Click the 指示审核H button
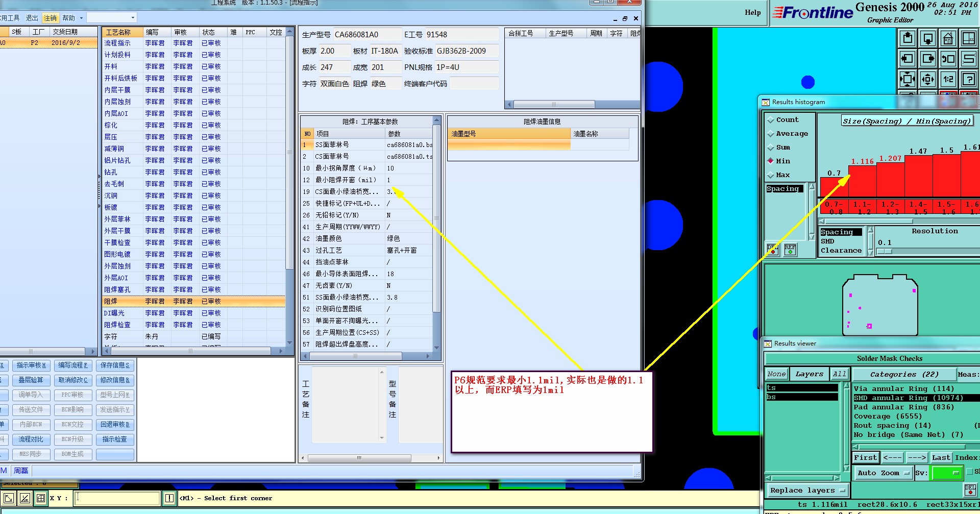 click(31, 365)
